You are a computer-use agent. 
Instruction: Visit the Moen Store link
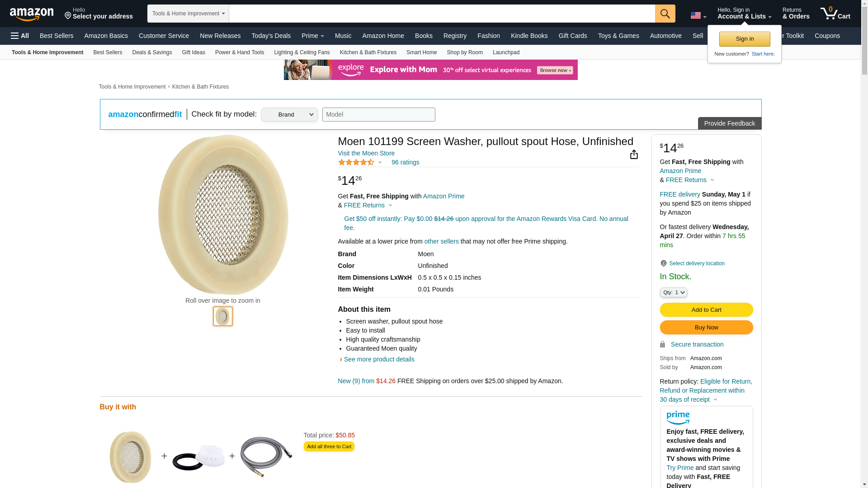[x=366, y=153]
